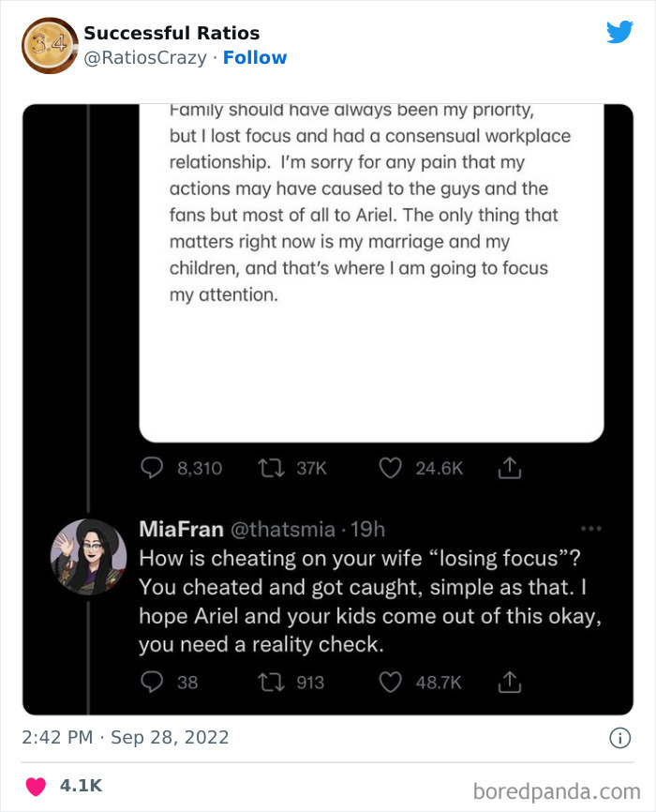Click retweet icon showing 37K

point(272,467)
